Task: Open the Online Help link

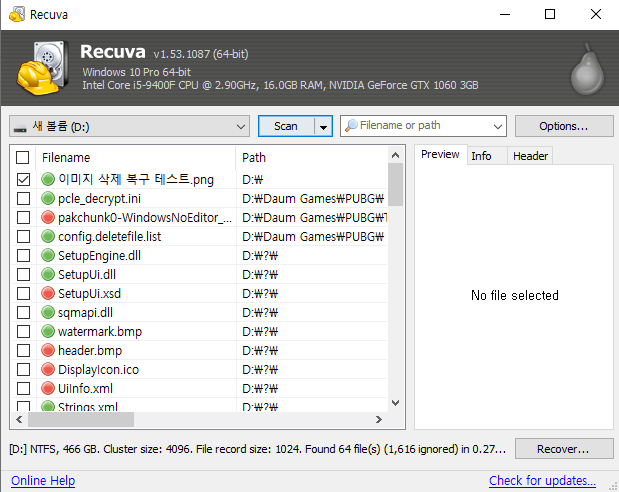Action: (x=43, y=481)
